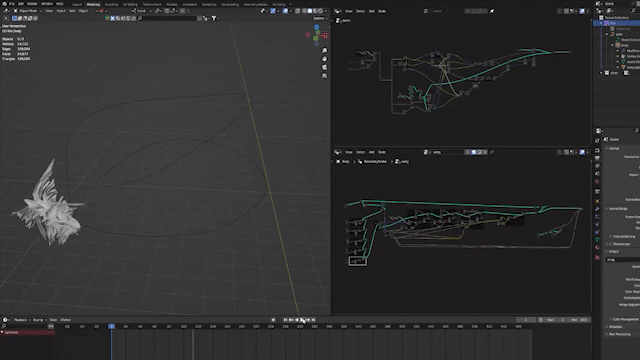Click the 'wing' node group name field
The width and height of the screenshot is (640, 360).
click(x=448, y=152)
